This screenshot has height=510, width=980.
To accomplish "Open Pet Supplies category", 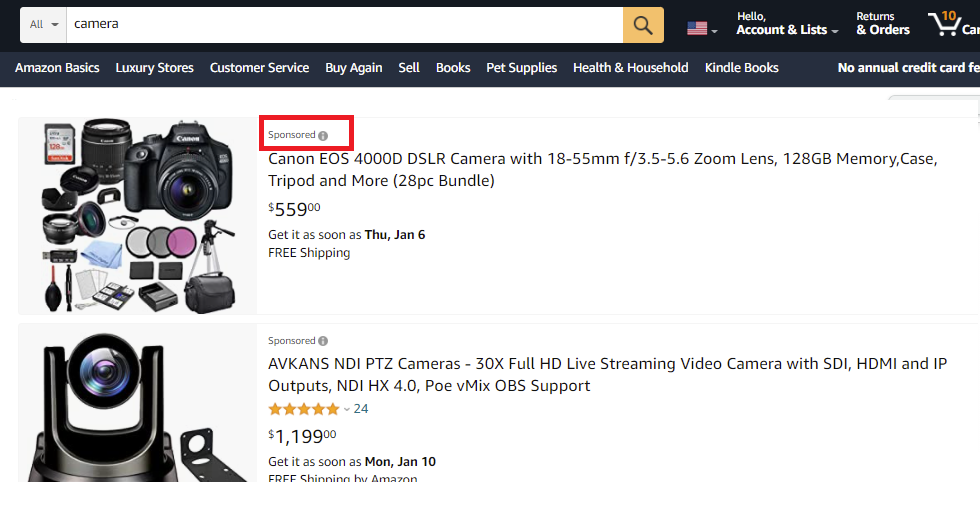I will click(x=522, y=68).
